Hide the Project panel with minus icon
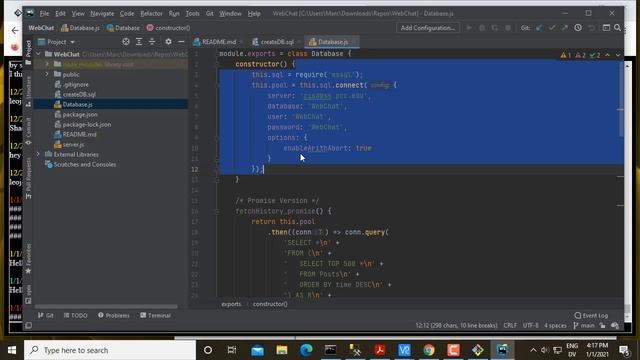The image size is (640, 360). (x=181, y=42)
